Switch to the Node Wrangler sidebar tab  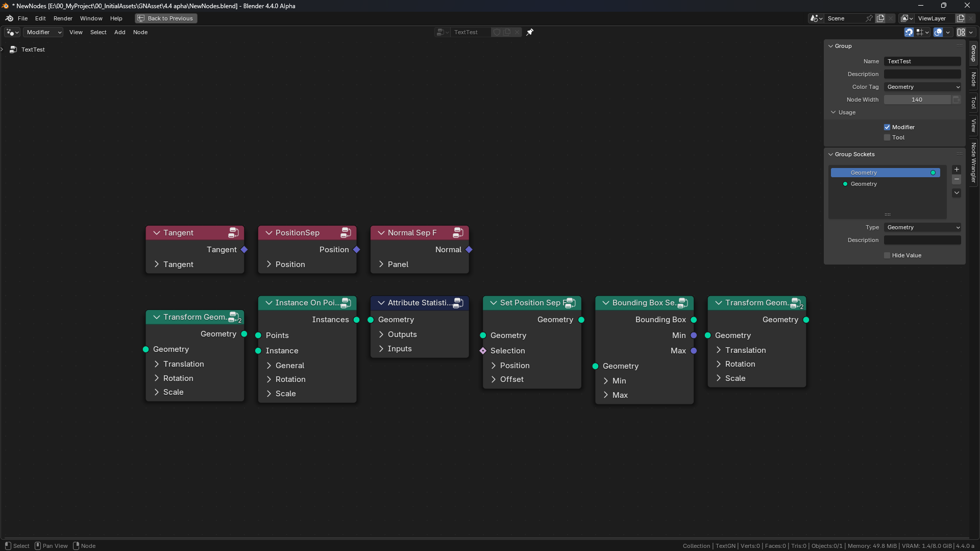[974, 162]
